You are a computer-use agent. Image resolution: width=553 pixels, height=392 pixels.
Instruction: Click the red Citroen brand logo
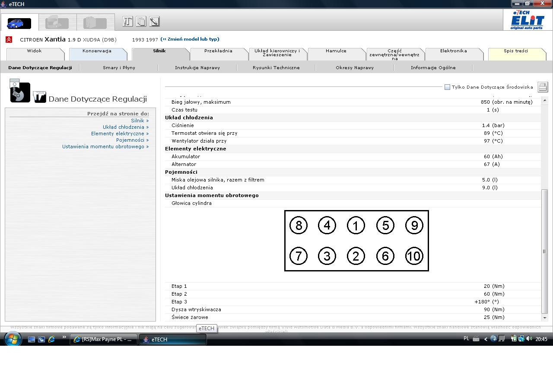pyautogui.click(x=9, y=39)
